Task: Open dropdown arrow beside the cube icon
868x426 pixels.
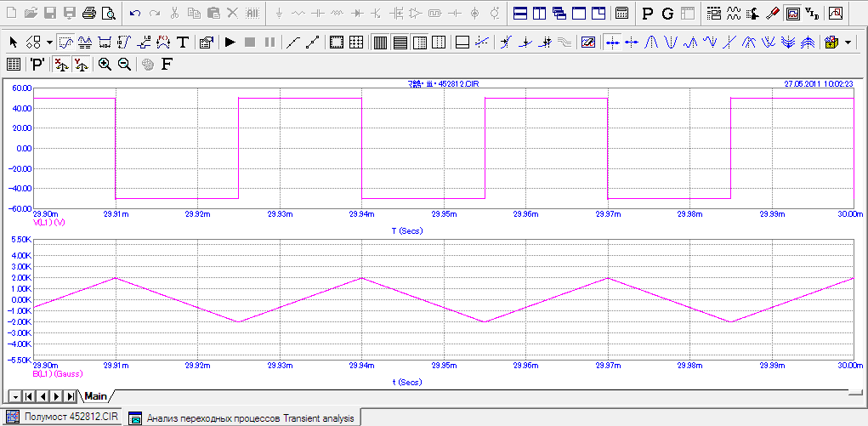Action: coord(846,42)
